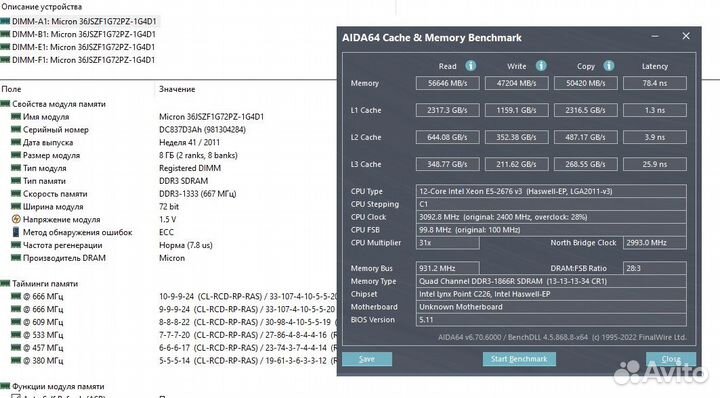Click the L3 Cache Copy value 268.55 GB/s

[585, 164]
